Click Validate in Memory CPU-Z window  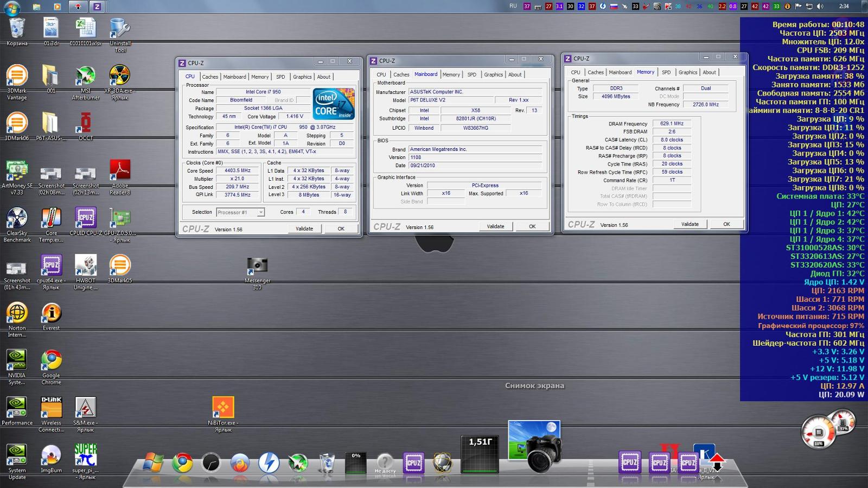690,224
